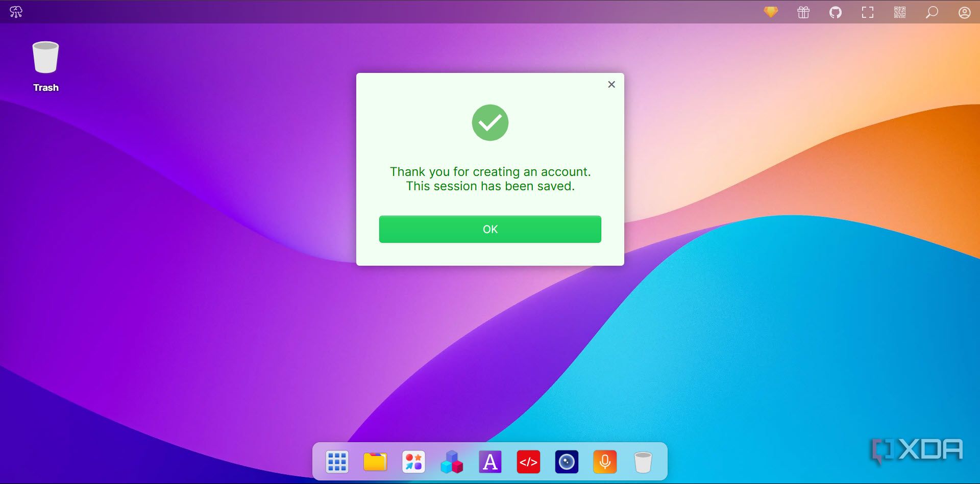
Task: Toggle fullscreen mode icon
Action: 868,12
